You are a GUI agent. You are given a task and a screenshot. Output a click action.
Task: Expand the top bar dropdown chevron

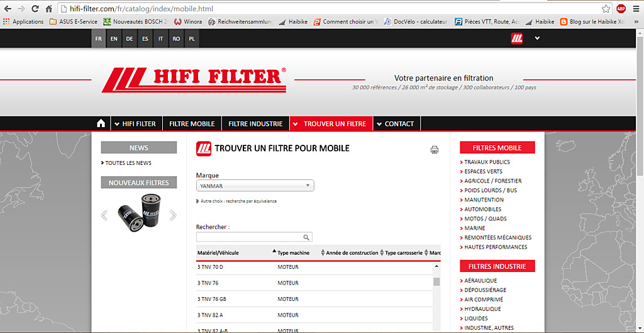tap(537, 38)
